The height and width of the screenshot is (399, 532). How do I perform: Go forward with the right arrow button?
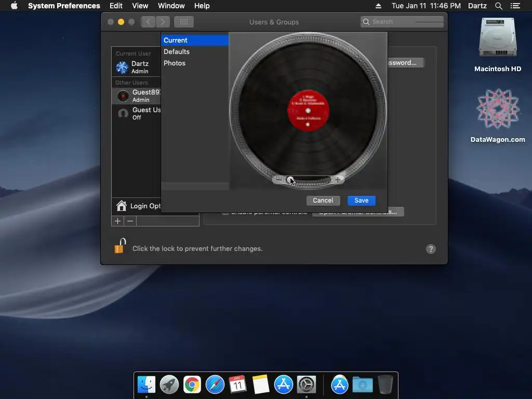[x=163, y=22]
